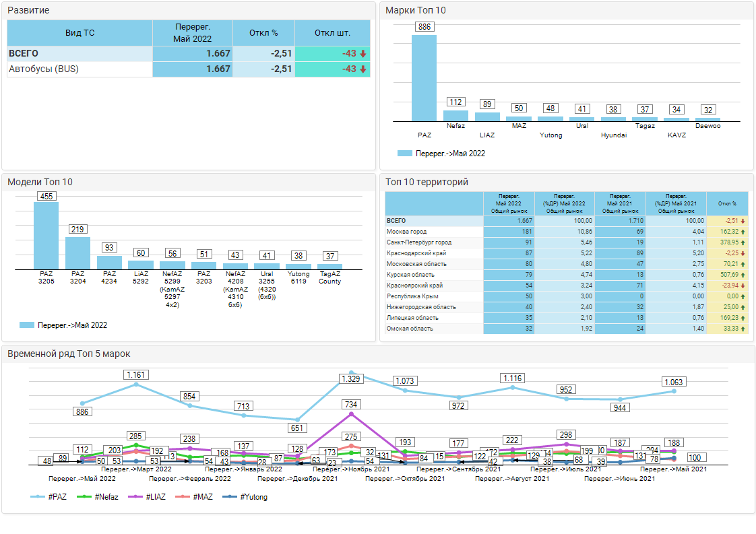This screenshot has height=534, width=756.
Task: Select the Топ 10 территорий panel title
Action: (427, 182)
